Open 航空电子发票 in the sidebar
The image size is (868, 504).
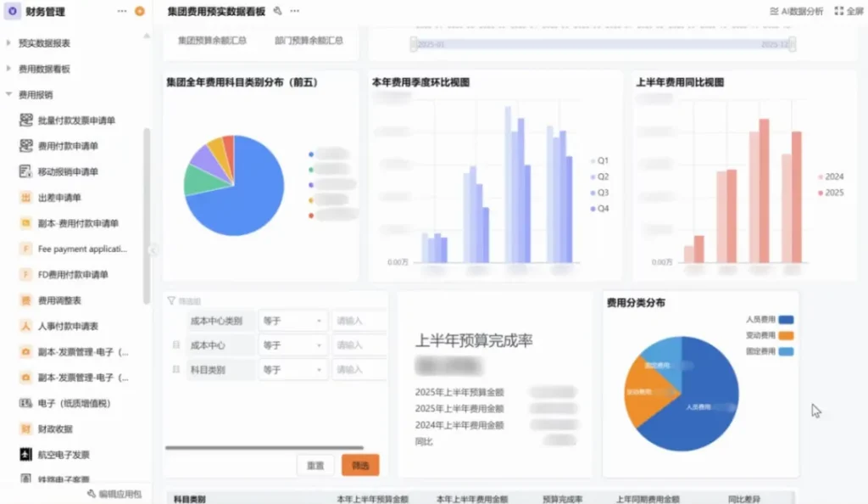(64, 455)
